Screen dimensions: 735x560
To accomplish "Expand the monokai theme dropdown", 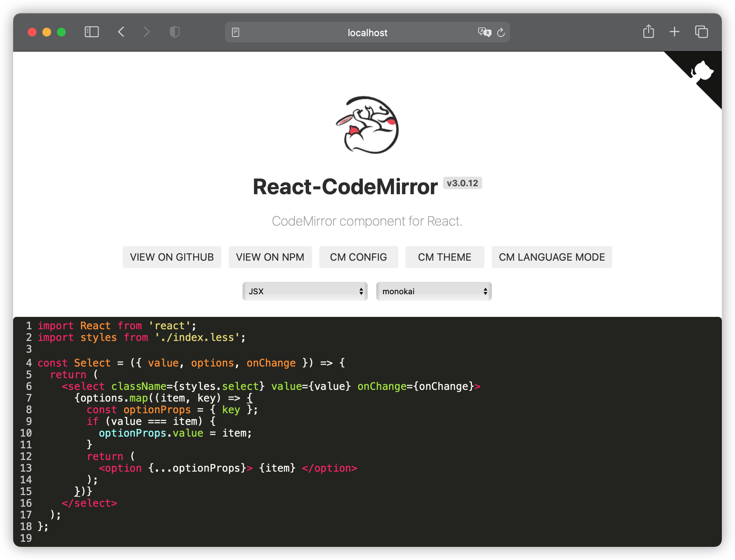I will [x=434, y=291].
